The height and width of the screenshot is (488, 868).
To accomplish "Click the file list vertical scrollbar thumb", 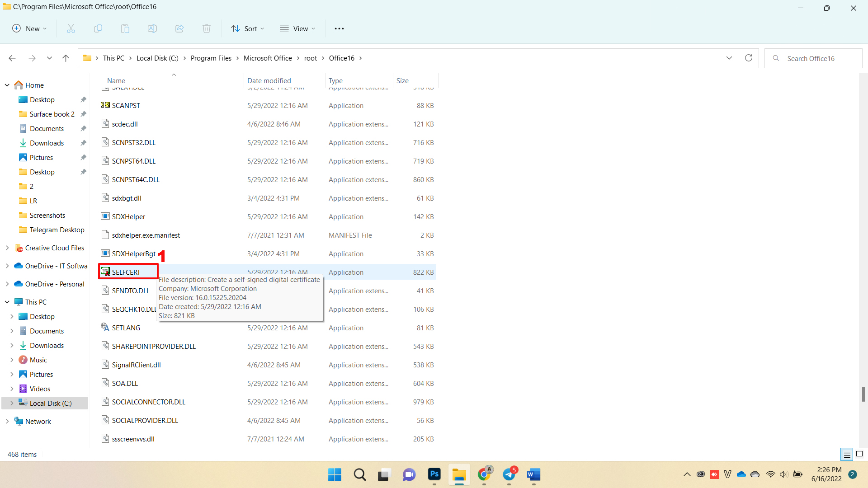I will (863, 394).
